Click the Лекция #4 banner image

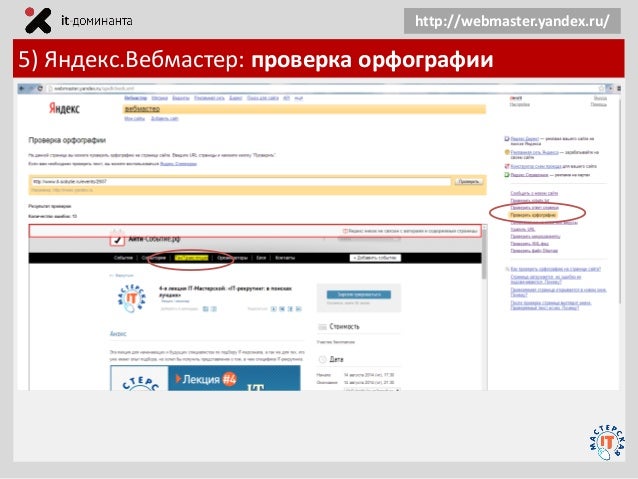coord(205,378)
